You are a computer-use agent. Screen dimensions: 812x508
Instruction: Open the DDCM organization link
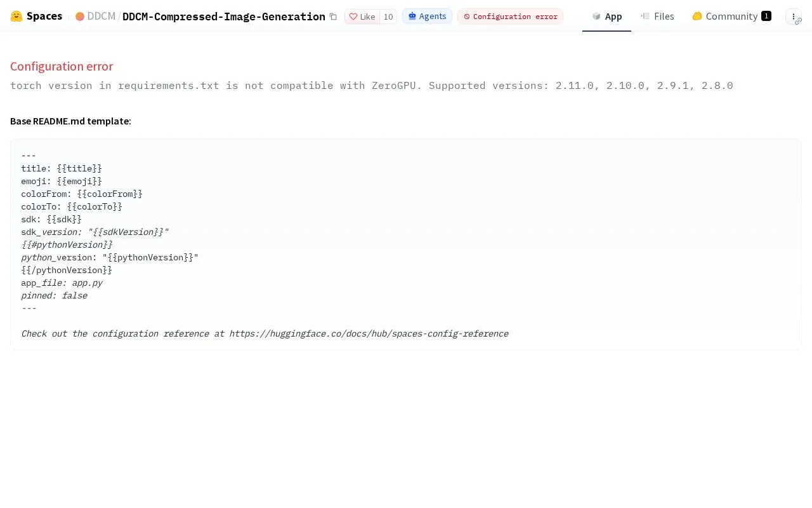pos(101,17)
